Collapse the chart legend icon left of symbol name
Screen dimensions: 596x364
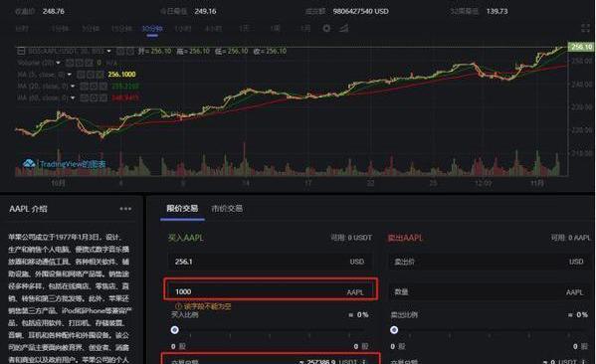coord(21,51)
